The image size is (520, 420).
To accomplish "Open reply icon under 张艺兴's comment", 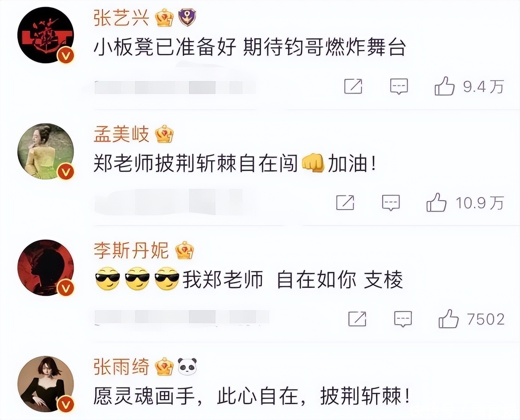I will point(399,86).
